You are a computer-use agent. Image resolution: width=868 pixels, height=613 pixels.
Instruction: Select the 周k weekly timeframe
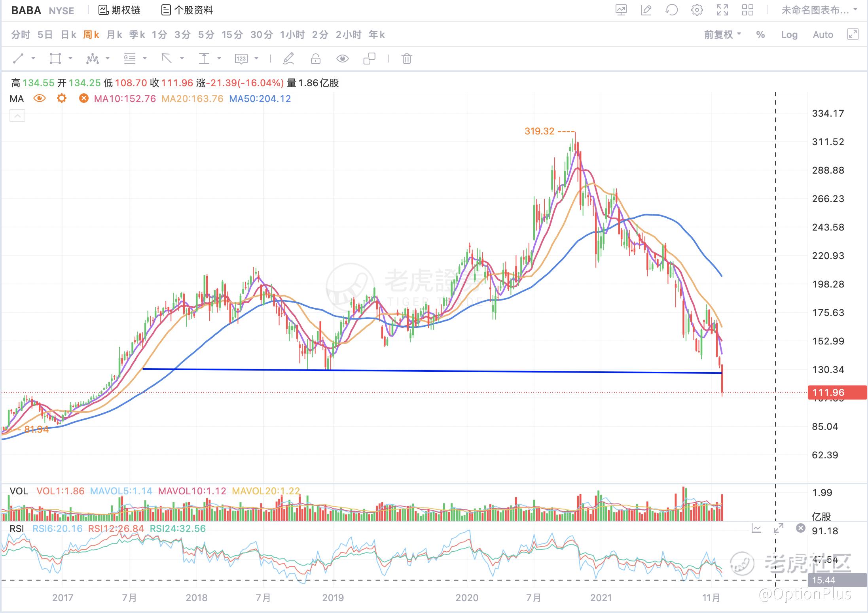point(91,35)
